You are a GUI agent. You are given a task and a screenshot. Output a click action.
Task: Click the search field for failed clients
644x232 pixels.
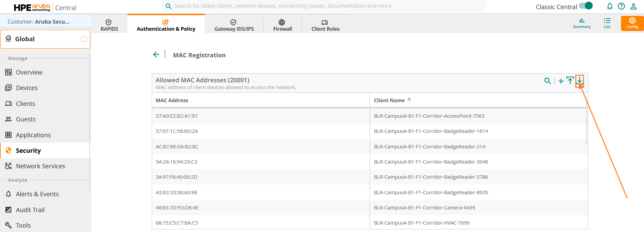pos(323,6)
